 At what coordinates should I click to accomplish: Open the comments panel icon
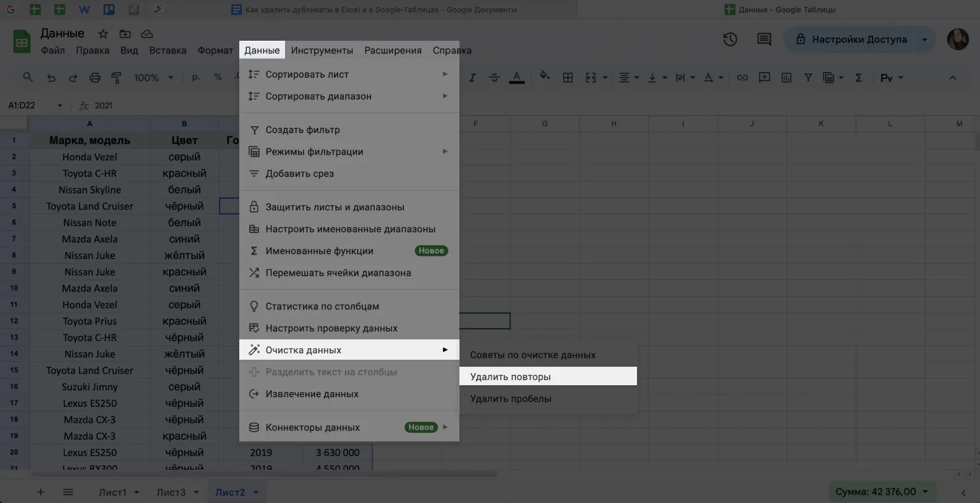click(x=764, y=39)
